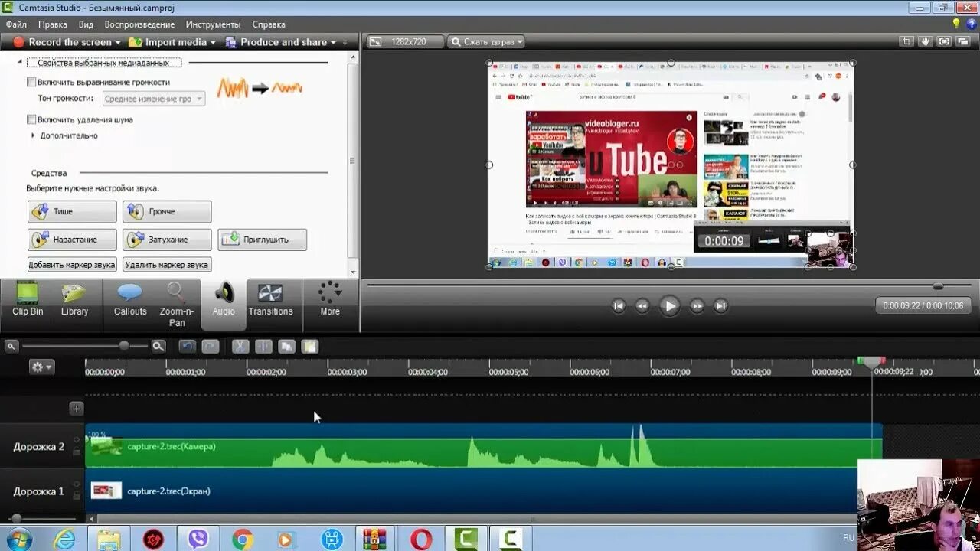Click the pan hand icon above preview
The width and height of the screenshot is (980, 551).
[x=926, y=41]
